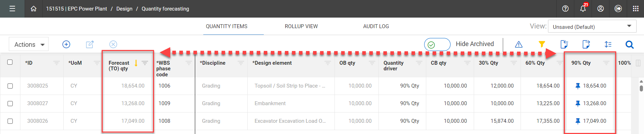Viewport: 644px width, 134px height.
Task: Switch to the ROLLUP VIEW tab
Action: point(301,26)
